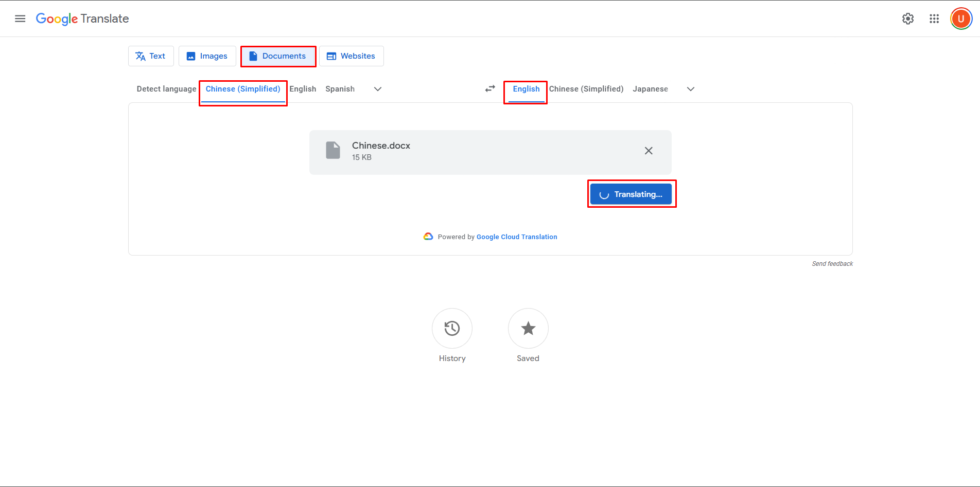Viewport: 980px width, 487px height.
Task: Select the Text translation mode
Action: pos(151,56)
